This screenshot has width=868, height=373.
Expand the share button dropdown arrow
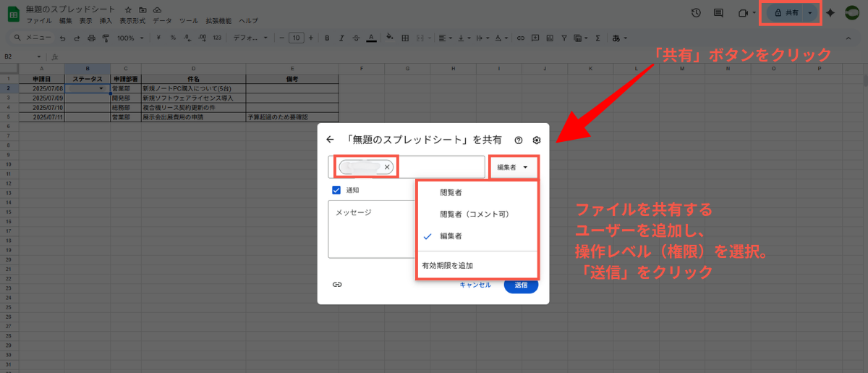(810, 13)
